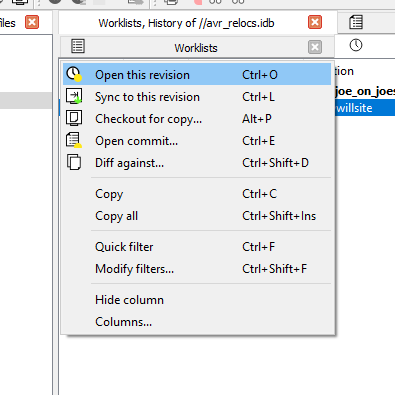Click list icon right of tab bar

click(x=356, y=22)
